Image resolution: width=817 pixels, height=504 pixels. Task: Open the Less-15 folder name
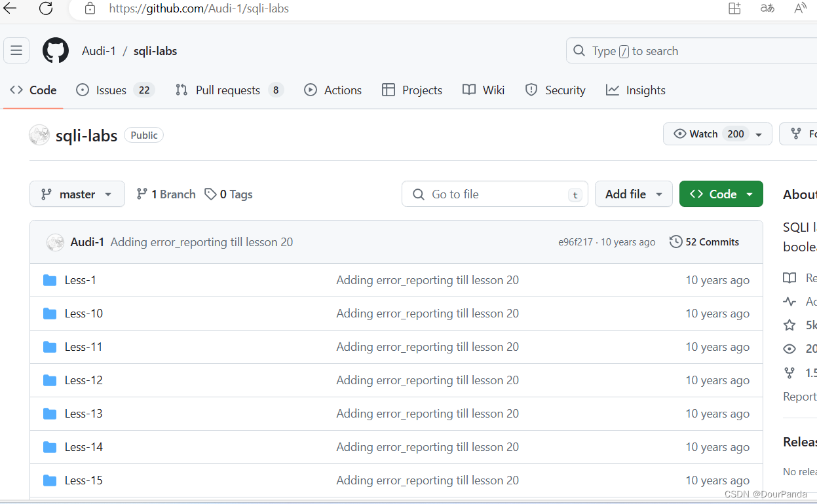84,480
